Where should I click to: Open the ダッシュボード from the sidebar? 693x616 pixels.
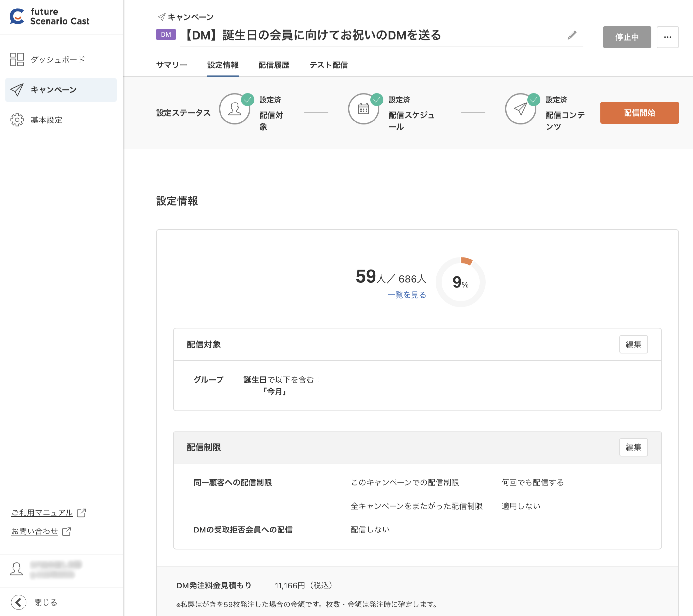click(x=58, y=59)
